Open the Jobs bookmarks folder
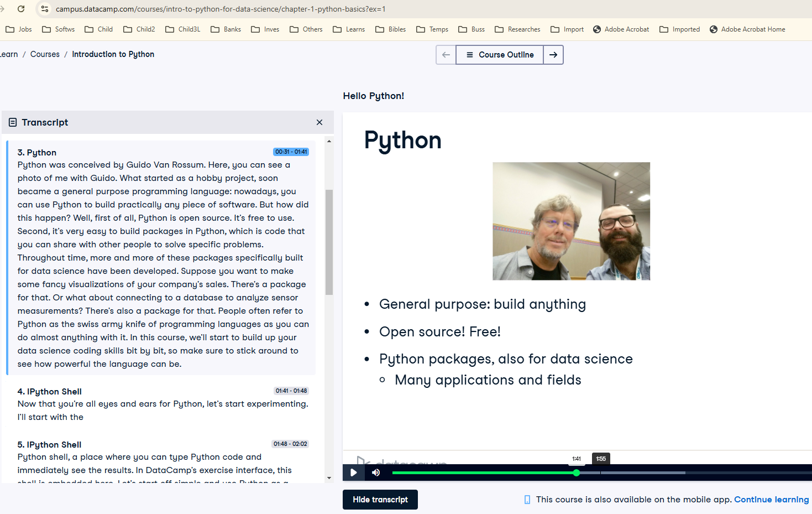The height and width of the screenshot is (514, 812). [x=19, y=29]
